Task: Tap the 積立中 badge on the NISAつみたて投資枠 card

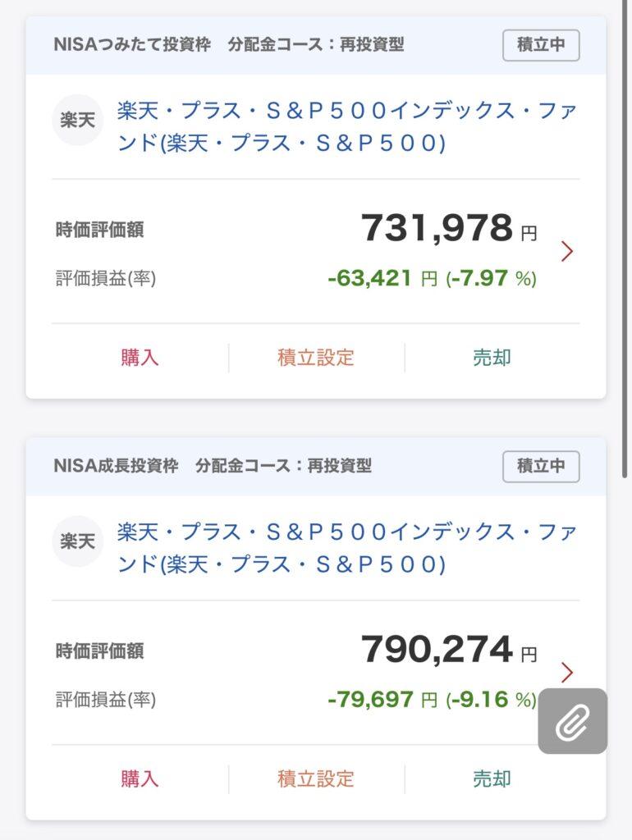Action: pyautogui.click(x=541, y=45)
